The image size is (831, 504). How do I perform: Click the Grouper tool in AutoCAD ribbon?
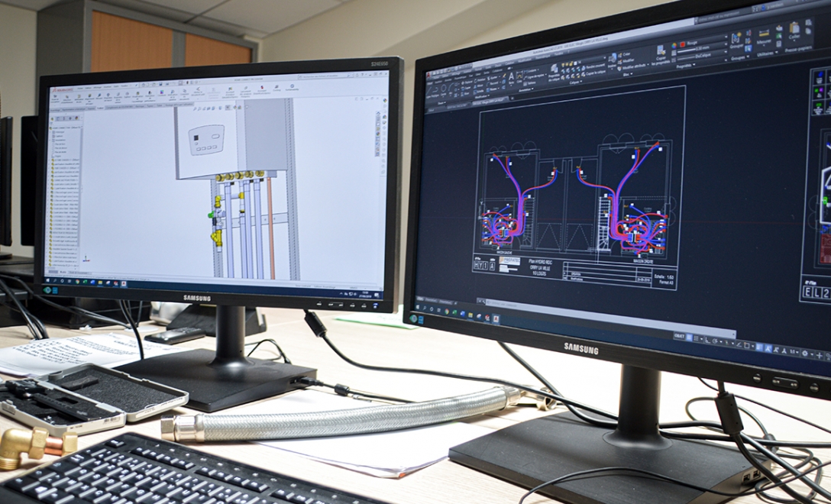tap(737, 40)
